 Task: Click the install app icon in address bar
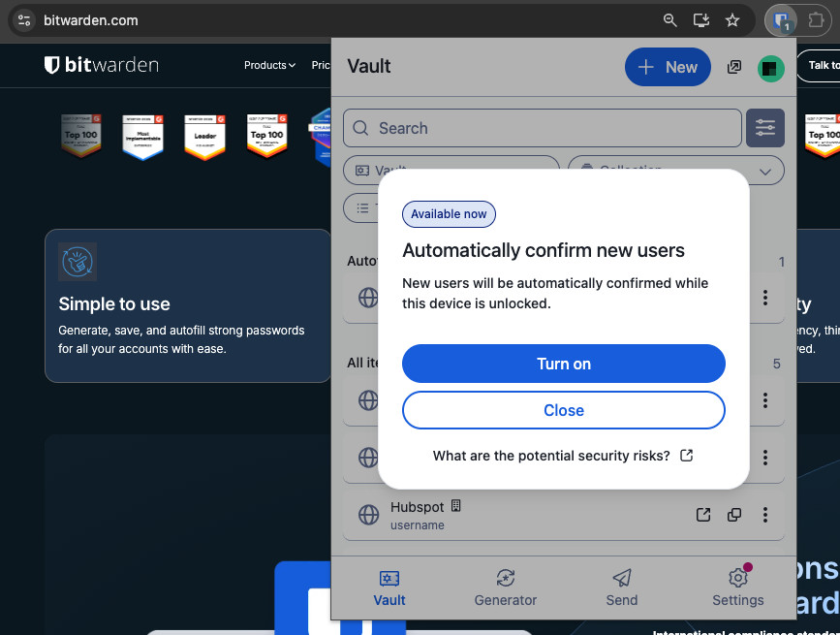tap(700, 20)
